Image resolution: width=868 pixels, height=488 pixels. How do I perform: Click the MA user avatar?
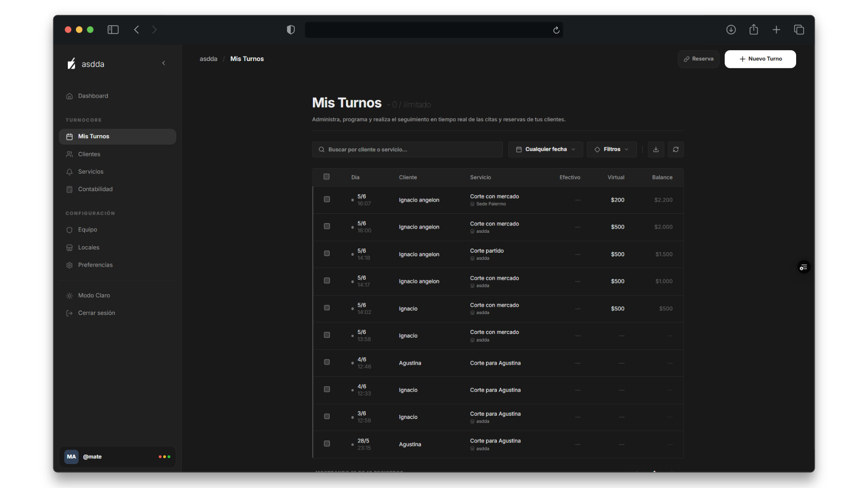(71, 457)
